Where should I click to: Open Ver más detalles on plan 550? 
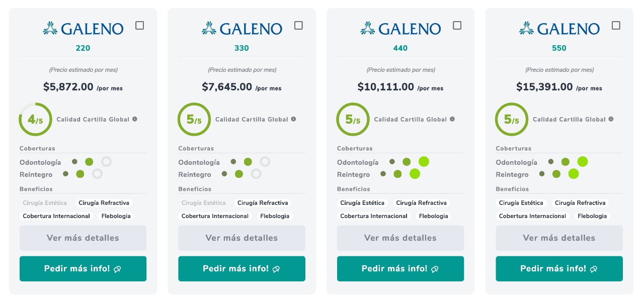tap(559, 238)
